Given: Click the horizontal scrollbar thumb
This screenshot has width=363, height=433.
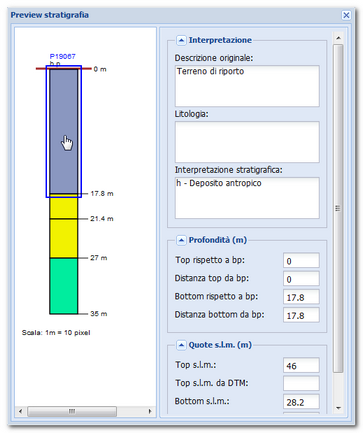Looking at the screenshot, I should pos(72,411).
